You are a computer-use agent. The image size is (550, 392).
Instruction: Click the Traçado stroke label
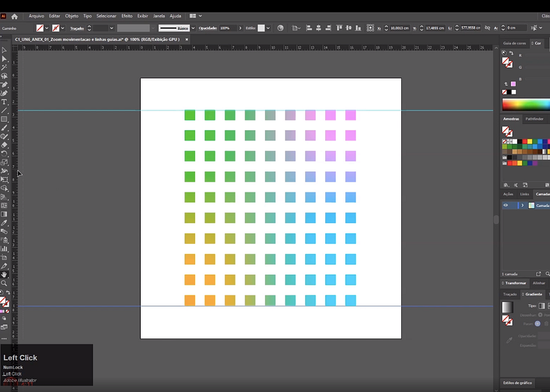tap(76, 28)
